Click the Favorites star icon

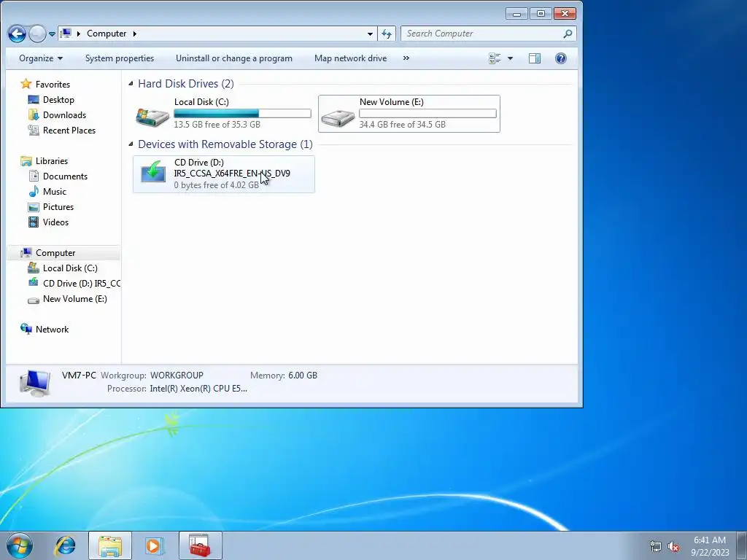pos(26,84)
